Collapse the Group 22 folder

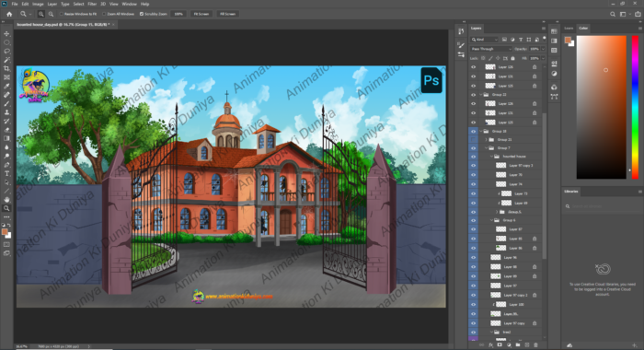[481, 95]
